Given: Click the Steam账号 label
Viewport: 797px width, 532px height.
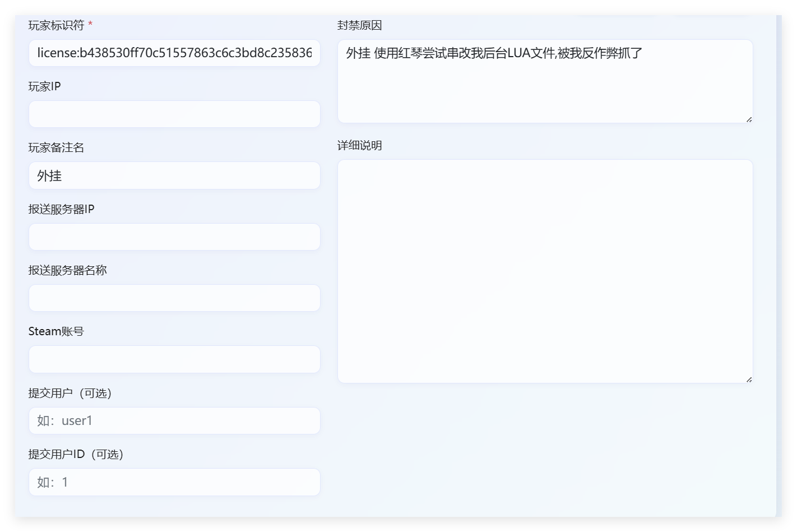Looking at the screenshot, I should (56, 331).
